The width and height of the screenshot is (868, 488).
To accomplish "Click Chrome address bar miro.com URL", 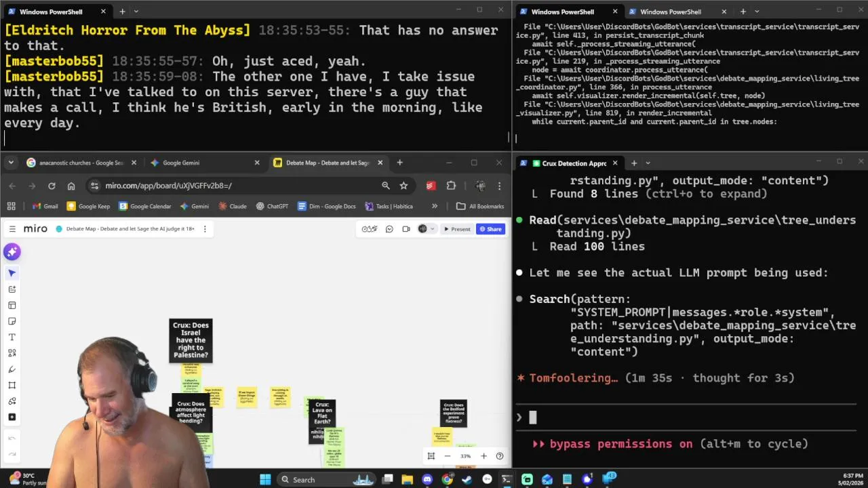I will 168,186.
